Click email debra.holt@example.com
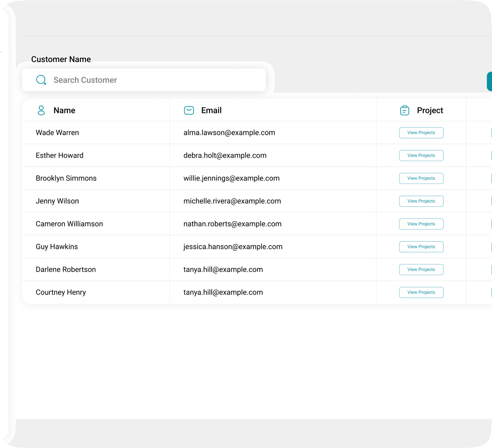 click(x=225, y=155)
